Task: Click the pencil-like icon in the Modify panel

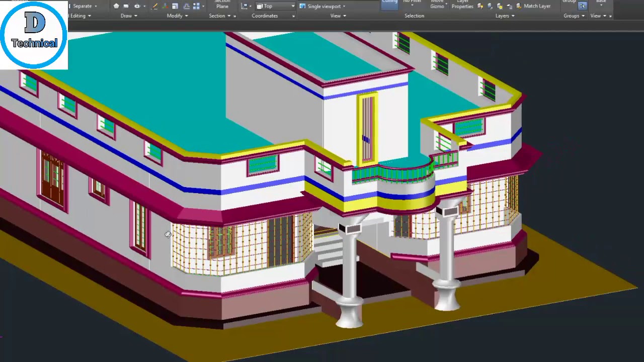Action: coord(155,6)
